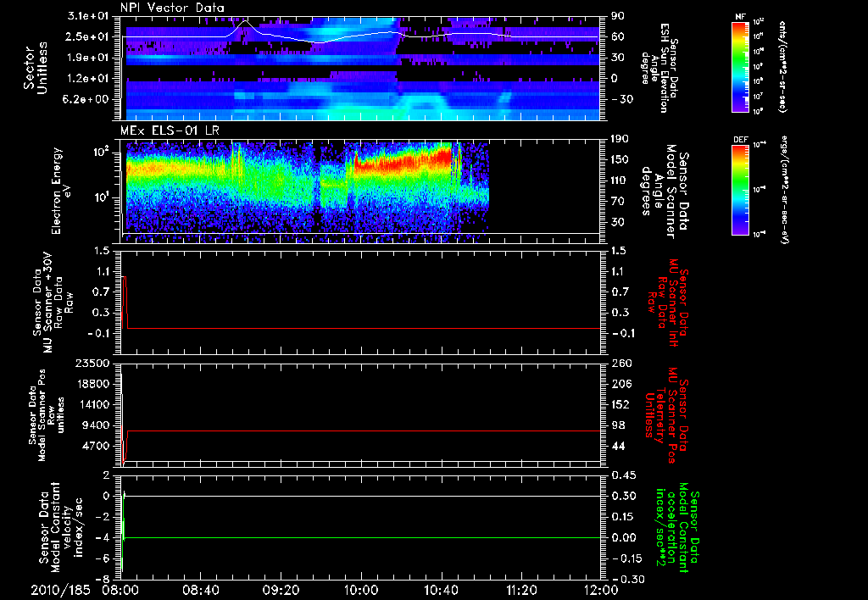Viewport: 868px width, 600px height.
Task: Click the 10:40 time axis label
Action: pyautogui.click(x=441, y=590)
